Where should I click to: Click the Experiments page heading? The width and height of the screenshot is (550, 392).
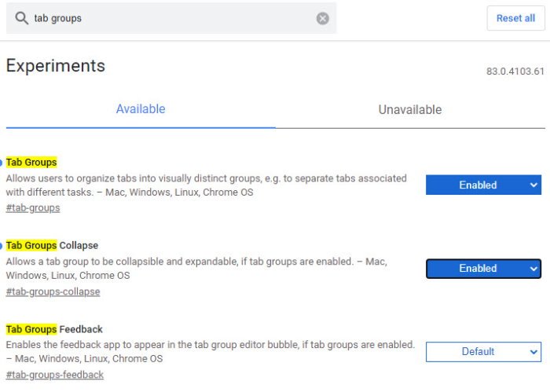(56, 66)
